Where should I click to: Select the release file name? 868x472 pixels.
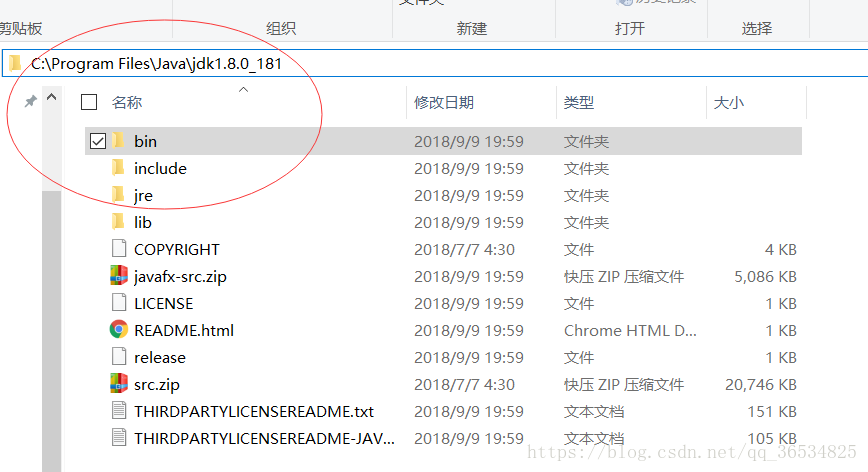point(159,357)
